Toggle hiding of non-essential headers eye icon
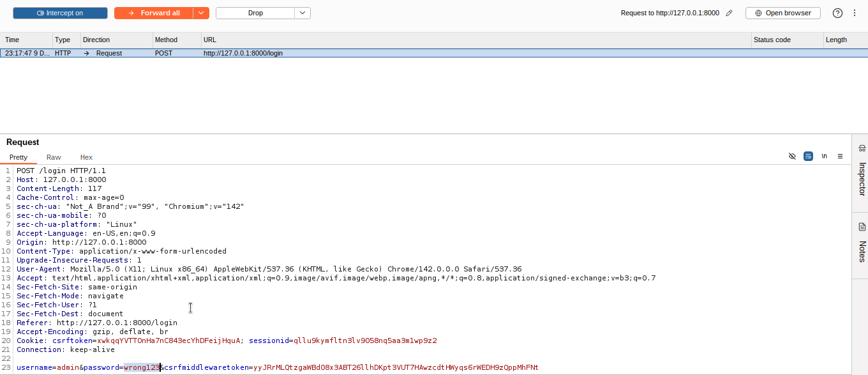Viewport: 868px width, 375px height. pyautogui.click(x=792, y=156)
